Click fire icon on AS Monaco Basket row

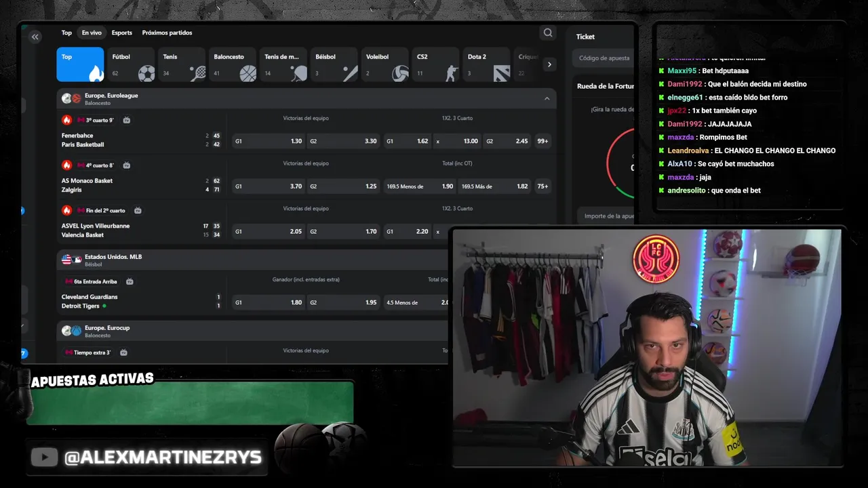(66, 165)
